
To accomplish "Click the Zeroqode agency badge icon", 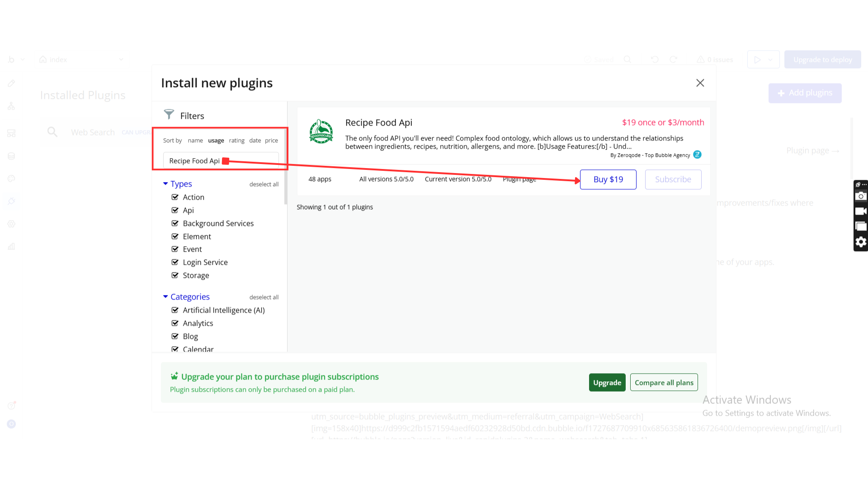I will tap(698, 155).
